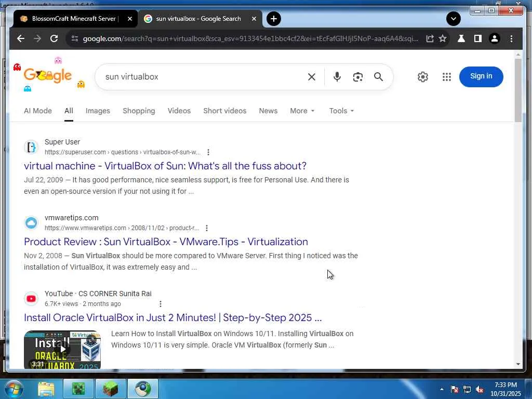The height and width of the screenshot is (399, 532).
Task: Expand the More search filters dropdown
Action: 302,111
